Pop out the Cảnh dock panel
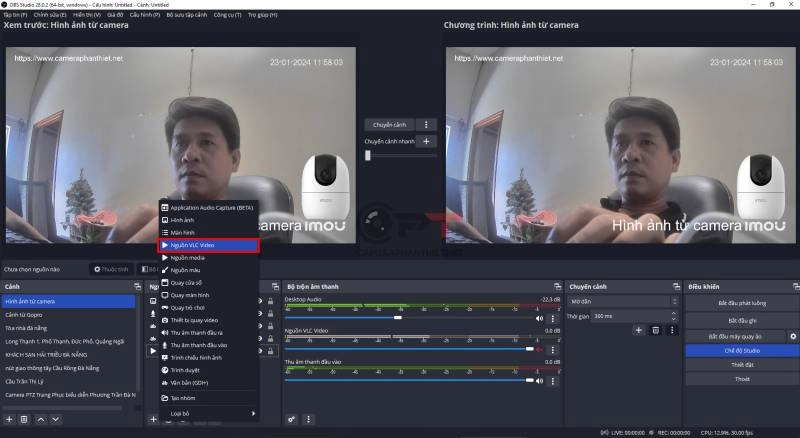The width and height of the screenshot is (800, 438). tap(137, 286)
